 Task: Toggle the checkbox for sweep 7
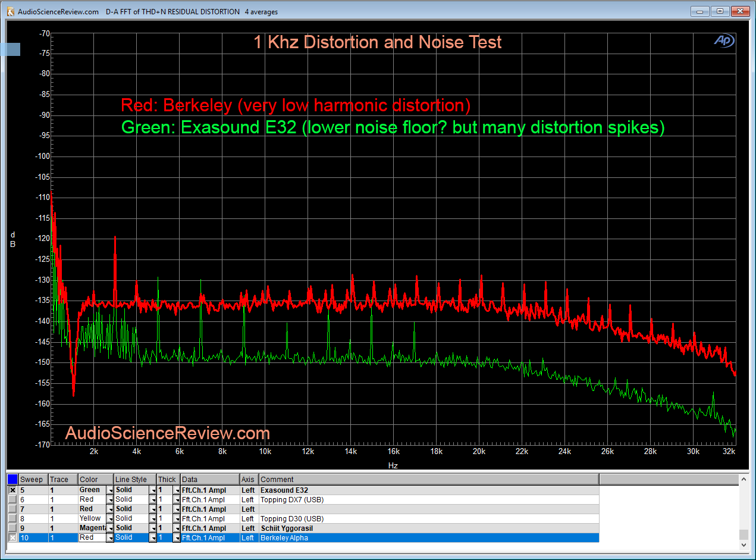[12, 509]
